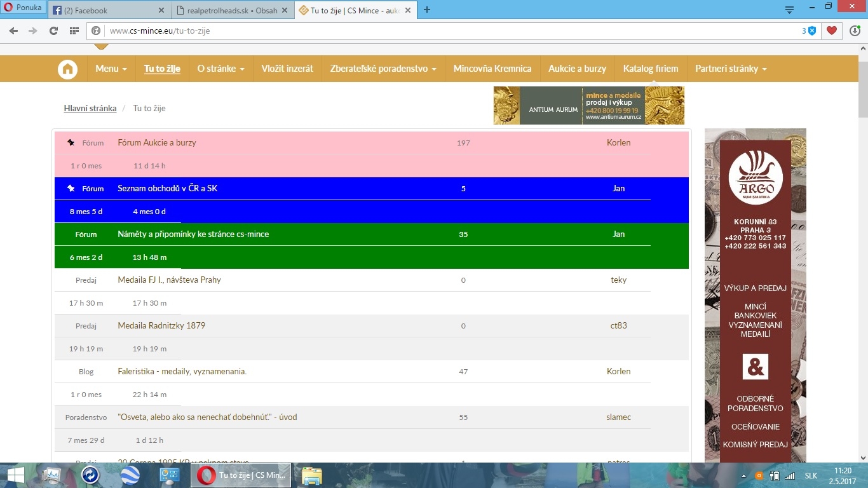This screenshot has height=488, width=868.
Task: Switch SLK keyboard language indicator
Action: click(811, 475)
